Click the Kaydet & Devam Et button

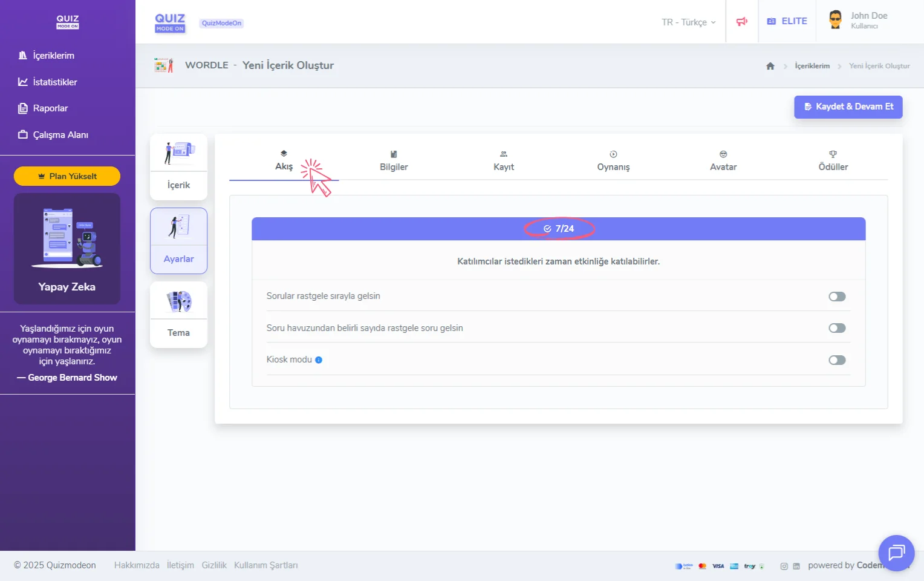pos(848,107)
